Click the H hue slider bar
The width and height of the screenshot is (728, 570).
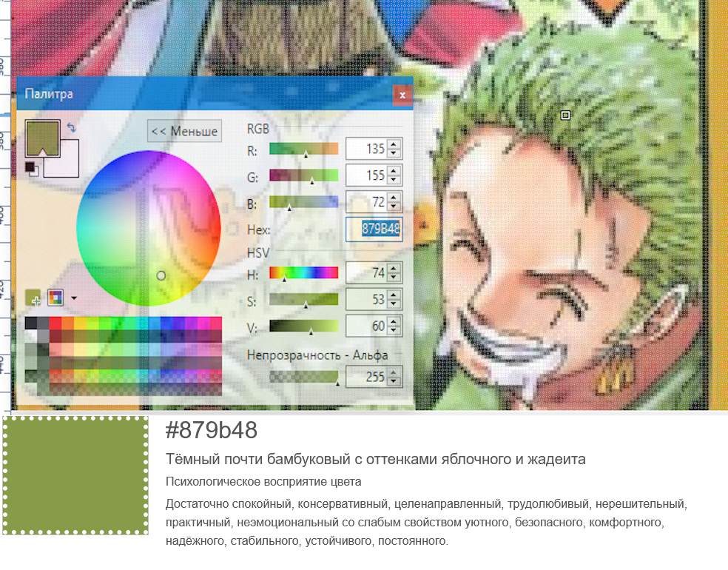(303, 272)
